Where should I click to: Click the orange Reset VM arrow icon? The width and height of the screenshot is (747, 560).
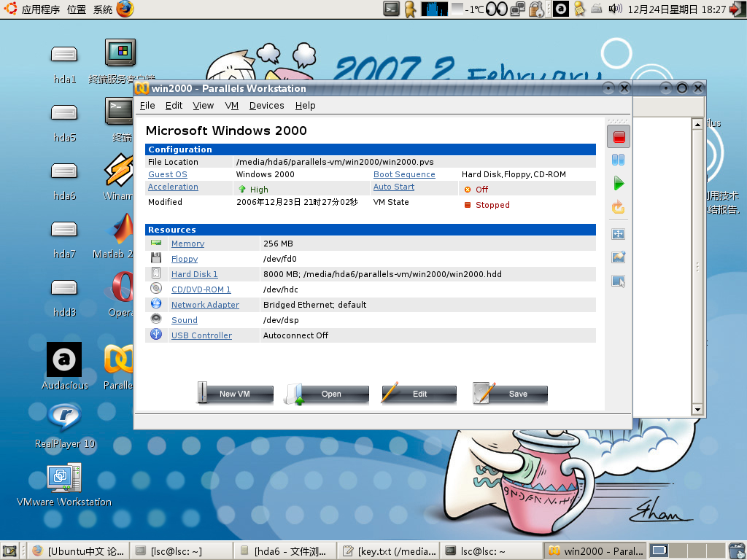click(x=619, y=207)
